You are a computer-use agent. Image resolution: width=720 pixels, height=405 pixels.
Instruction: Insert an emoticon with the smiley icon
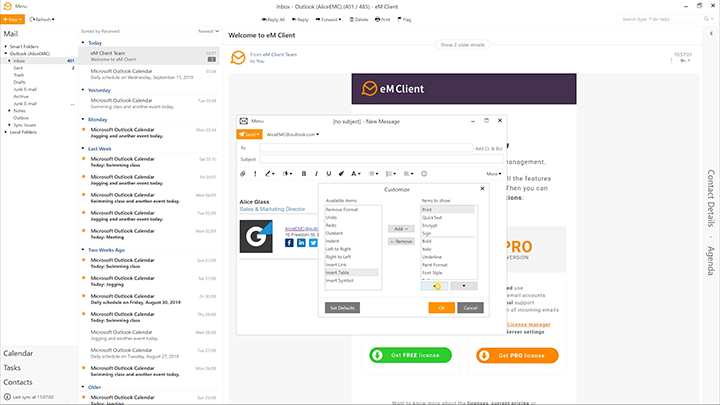[424, 174]
